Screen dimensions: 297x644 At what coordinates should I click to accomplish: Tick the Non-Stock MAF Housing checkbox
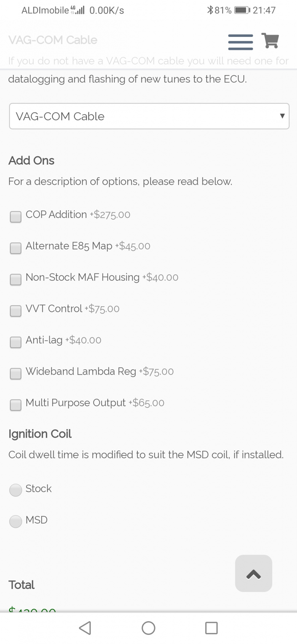[x=16, y=279]
